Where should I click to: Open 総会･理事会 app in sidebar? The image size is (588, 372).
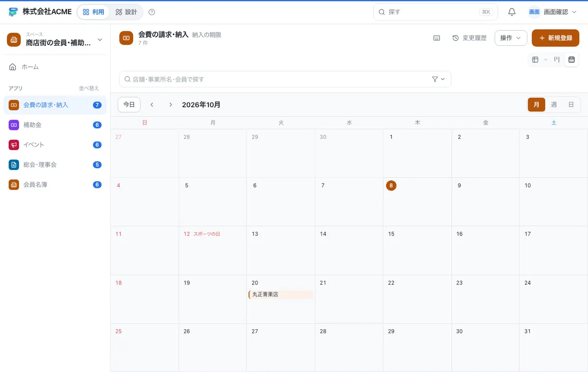click(55, 165)
